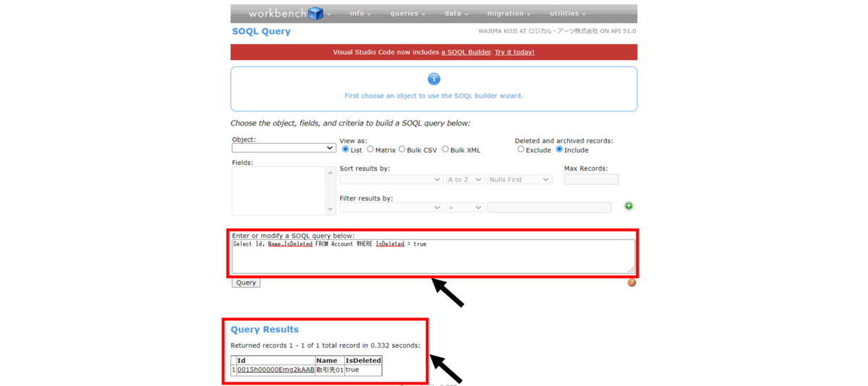This screenshot has width=868, height=386.
Task: Open the Sort results by field dropdown
Action: click(x=391, y=179)
